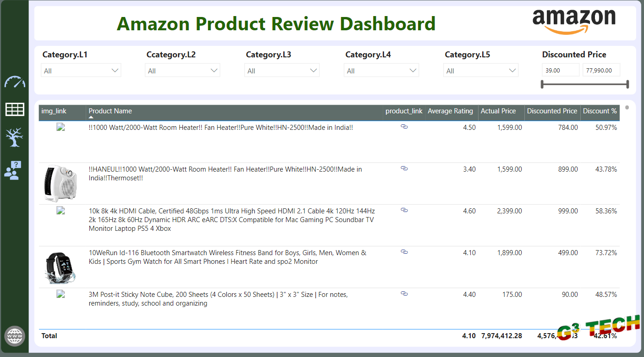Viewport: 644px width, 357px height.
Task: Click the 175.00 actual price cell
Action: tap(512, 295)
